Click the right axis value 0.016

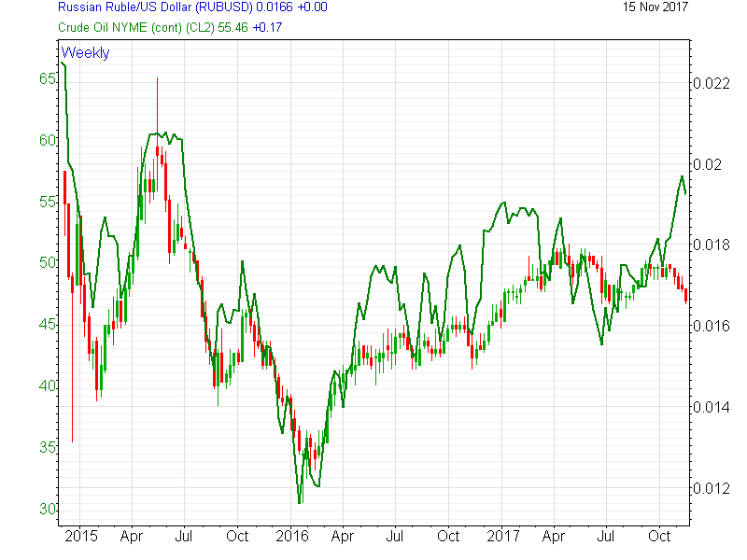[x=712, y=326]
